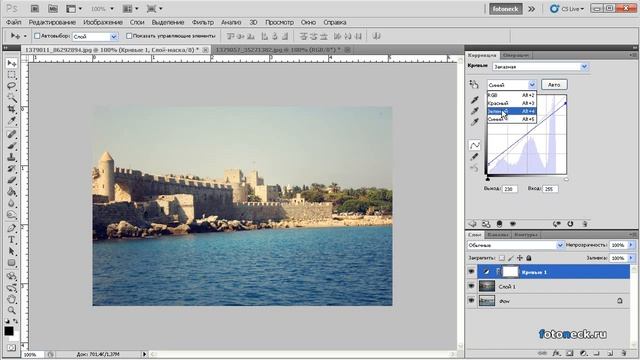Image resolution: width=640 pixels, height=360 pixels.
Task: Select the Dodge tool
Action: (x=11, y=214)
